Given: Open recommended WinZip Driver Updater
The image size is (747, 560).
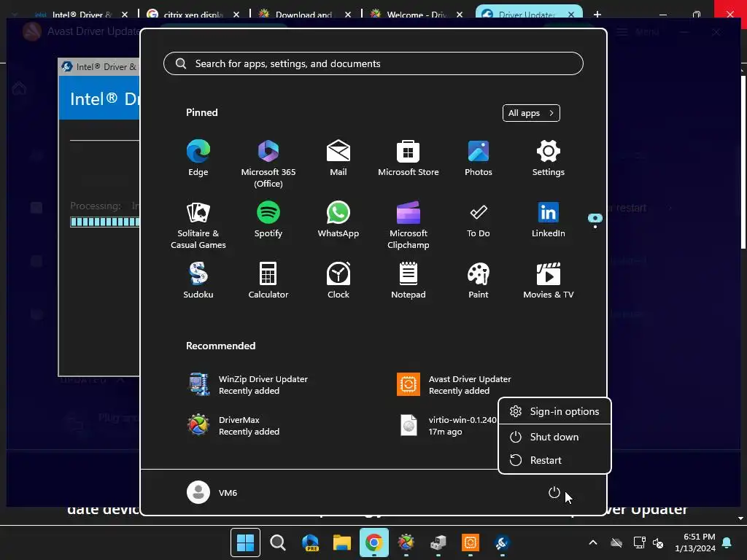Looking at the screenshot, I should [x=249, y=385].
